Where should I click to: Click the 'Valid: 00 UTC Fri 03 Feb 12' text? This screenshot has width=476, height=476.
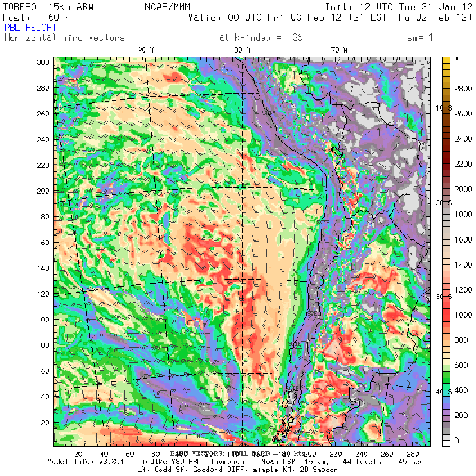click(265, 17)
